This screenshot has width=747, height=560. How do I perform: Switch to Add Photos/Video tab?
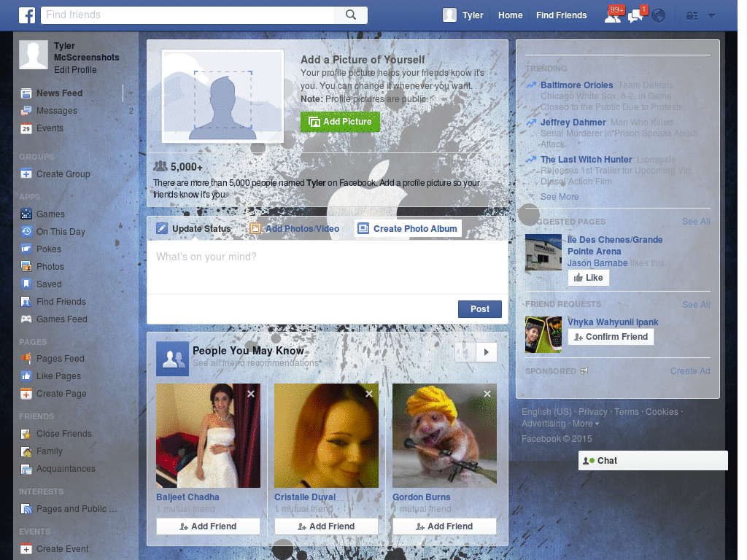(295, 228)
